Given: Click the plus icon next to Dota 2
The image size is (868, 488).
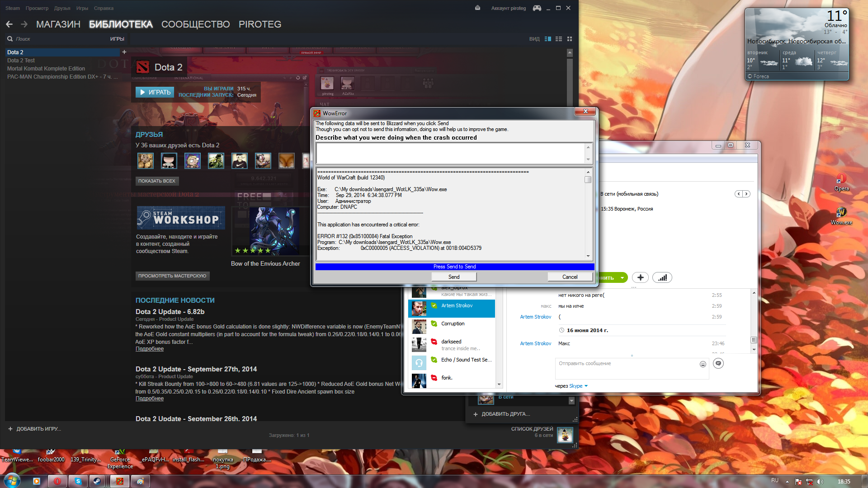Looking at the screenshot, I should (x=124, y=52).
